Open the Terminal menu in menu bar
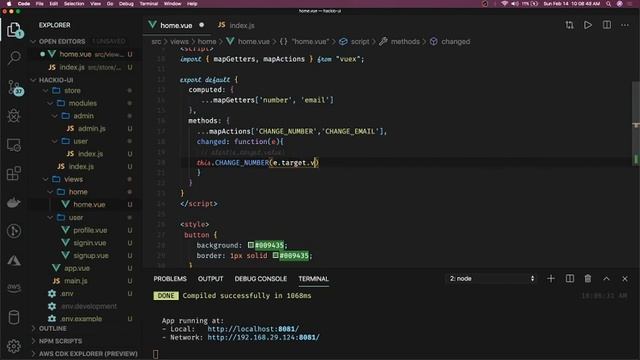 click(149, 4)
